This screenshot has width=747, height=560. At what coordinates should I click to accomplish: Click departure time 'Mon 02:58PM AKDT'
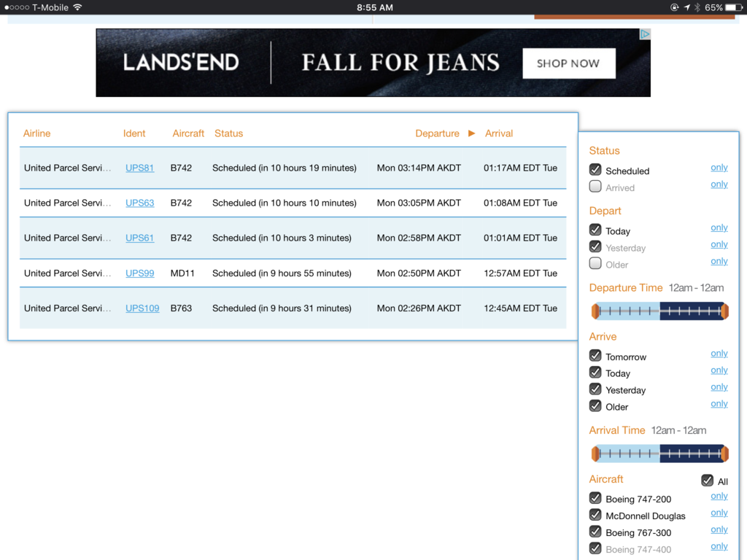419,238
